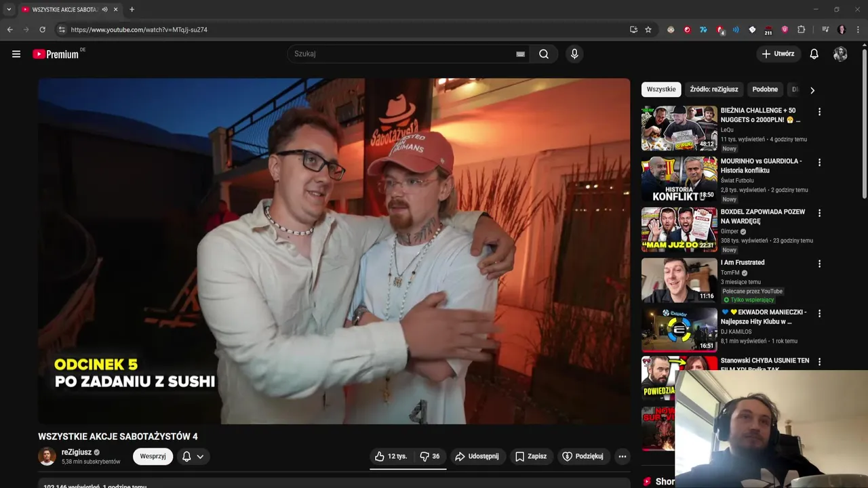Open the on-screen keyboard in search box

coord(520,54)
